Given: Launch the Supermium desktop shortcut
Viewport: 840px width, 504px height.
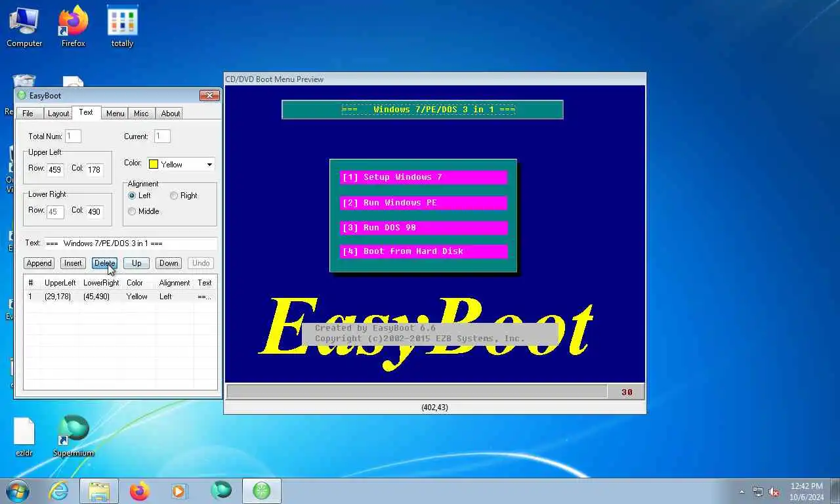Looking at the screenshot, I should 73,437.
